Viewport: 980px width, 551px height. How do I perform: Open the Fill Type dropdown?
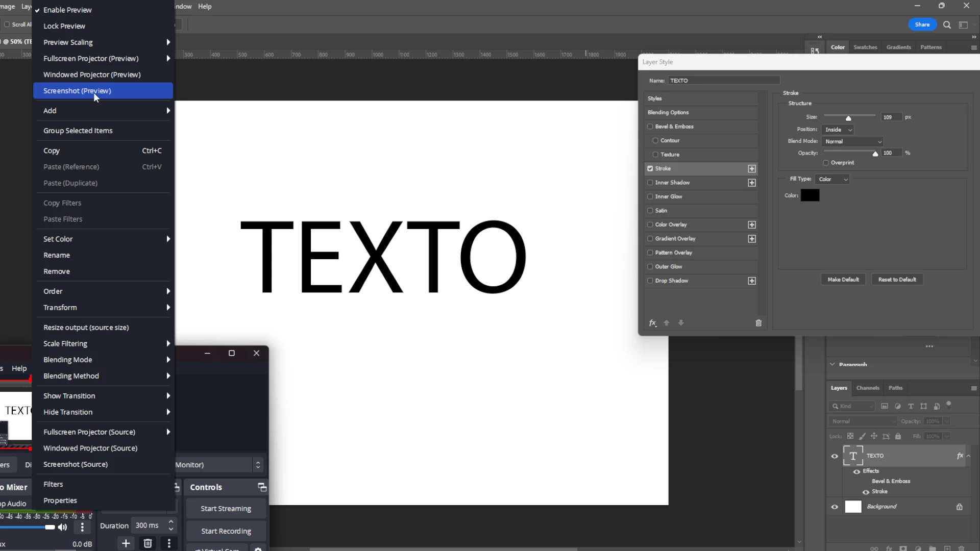832,179
